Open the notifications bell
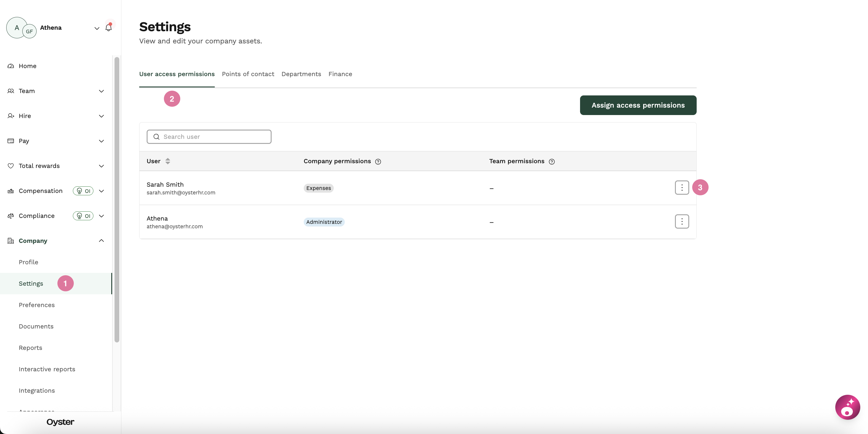Screen dimensions: 868x434 [x=109, y=28]
